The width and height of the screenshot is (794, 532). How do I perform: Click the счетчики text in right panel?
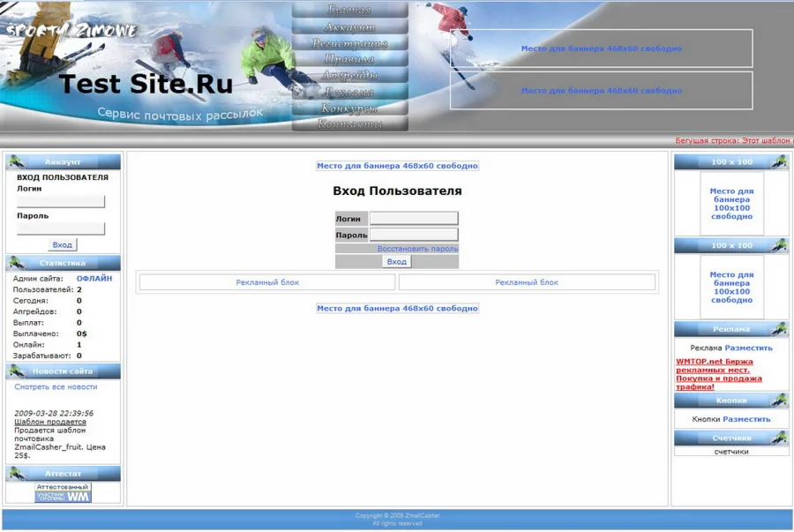coord(731,452)
